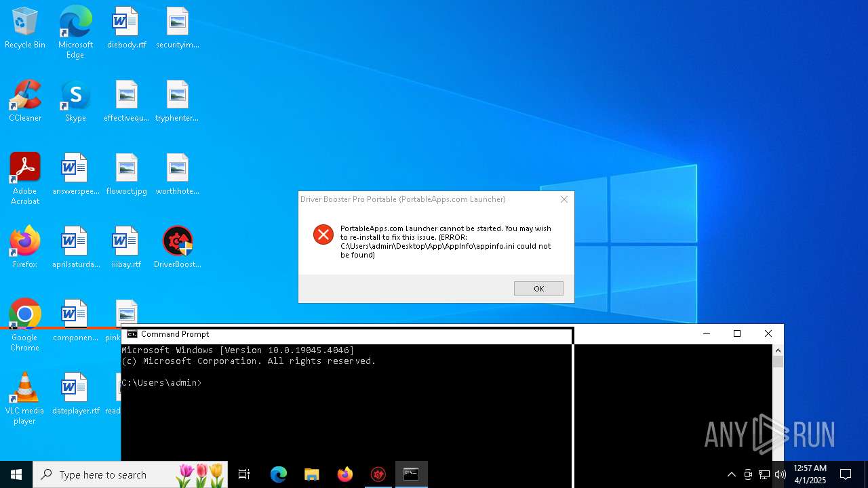
Task: Select the VLC media player shortcut
Action: tap(25, 399)
